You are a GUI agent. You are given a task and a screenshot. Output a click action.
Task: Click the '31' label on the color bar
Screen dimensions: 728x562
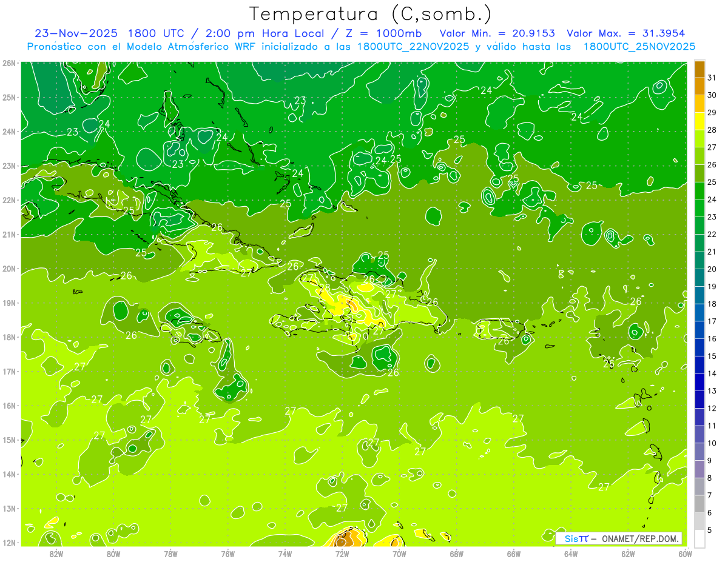click(x=712, y=78)
